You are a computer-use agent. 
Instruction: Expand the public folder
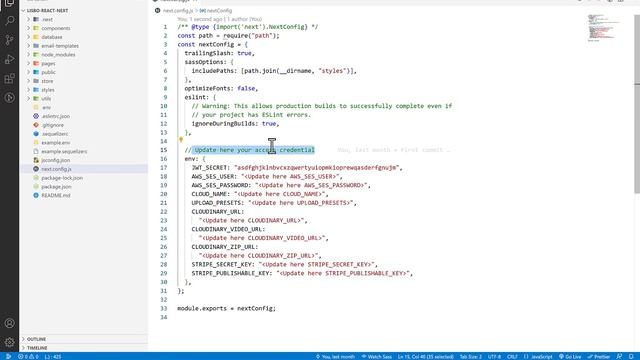click(29, 72)
